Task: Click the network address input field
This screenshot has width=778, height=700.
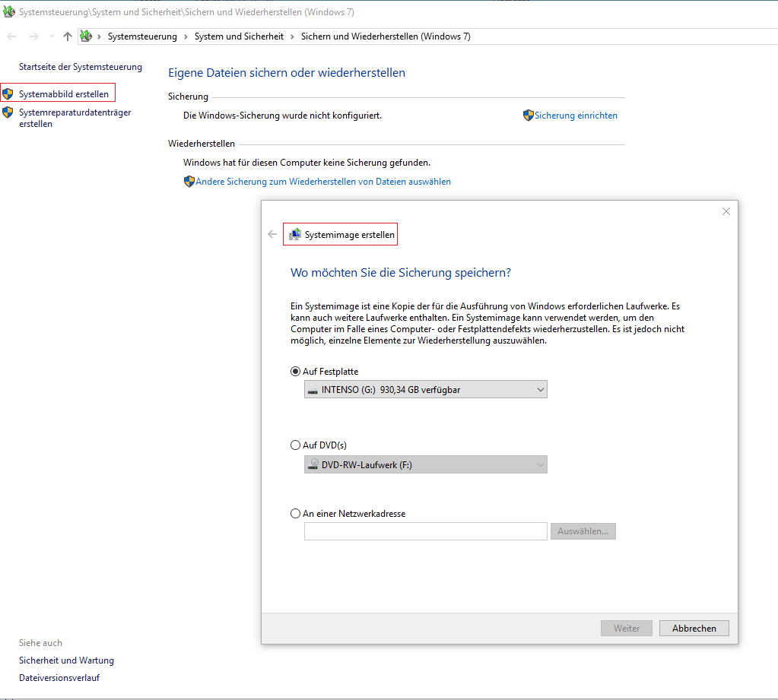Action: pos(426,531)
